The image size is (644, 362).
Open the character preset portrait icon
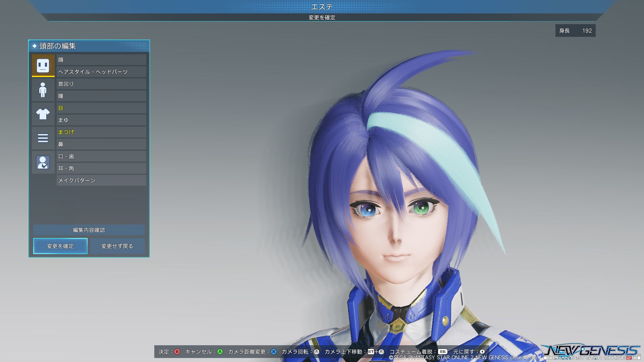(43, 162)
